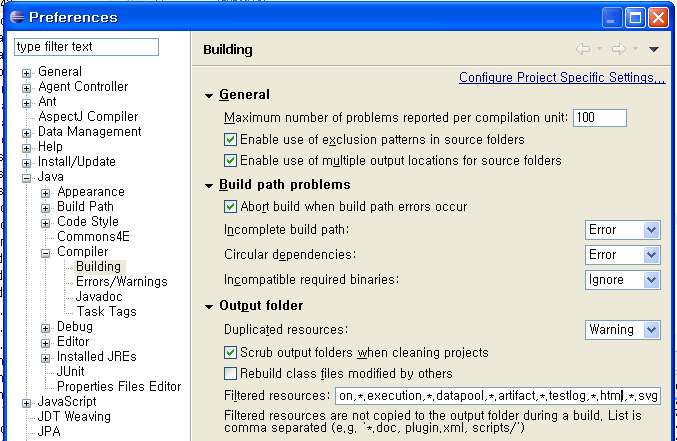Click the Eclipse icon in title bar
Screen dimensions: 677x441
click(x=17, y=17)
